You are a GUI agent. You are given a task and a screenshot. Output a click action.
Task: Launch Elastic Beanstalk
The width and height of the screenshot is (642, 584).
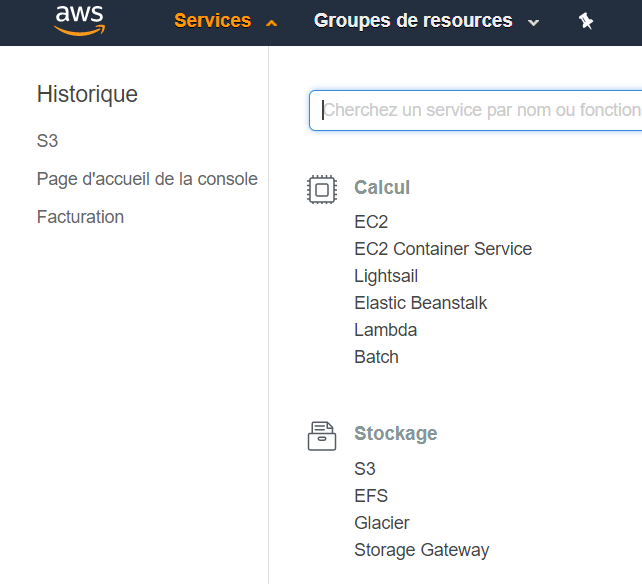421,303
